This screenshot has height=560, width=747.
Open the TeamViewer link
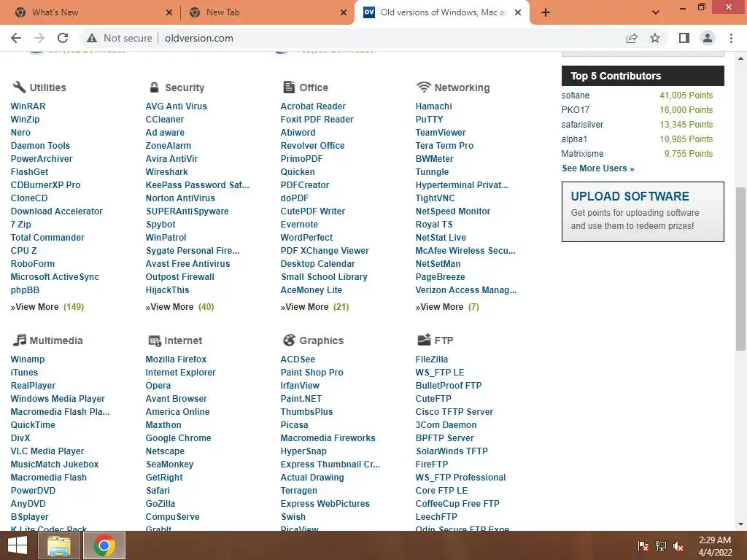tap(441, 133)
